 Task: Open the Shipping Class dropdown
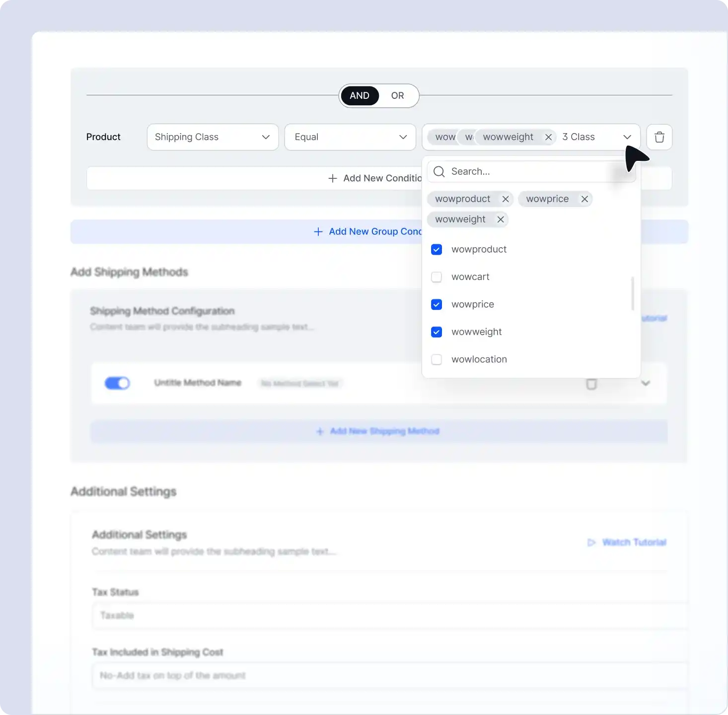coord(213,137)
